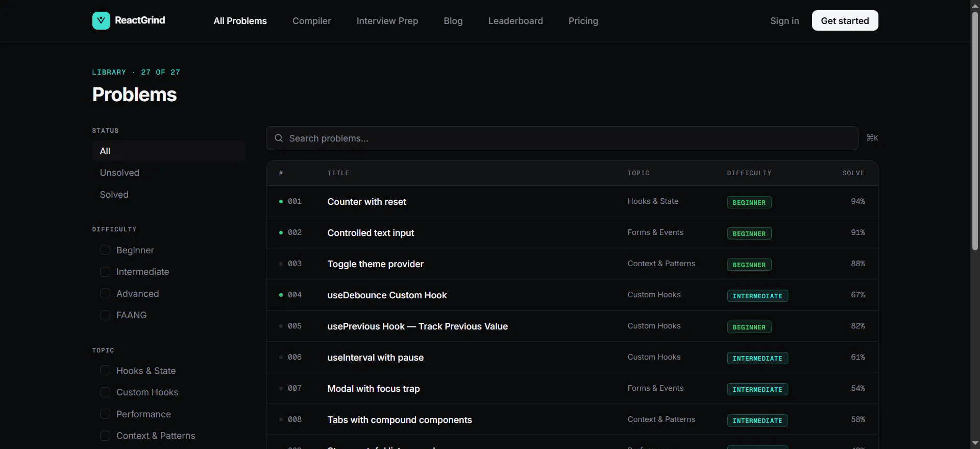Click the 67% solve rate

coord(857,295)
